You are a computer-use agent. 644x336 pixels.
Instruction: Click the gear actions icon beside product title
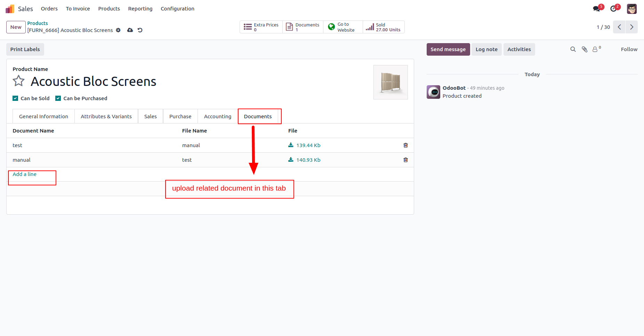[x=118, y=30]
